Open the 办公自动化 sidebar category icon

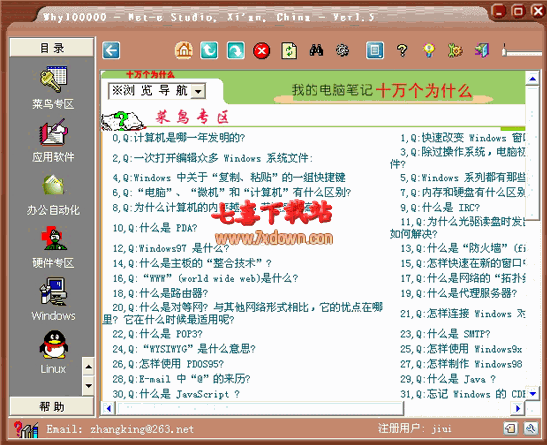click(53, 185)
